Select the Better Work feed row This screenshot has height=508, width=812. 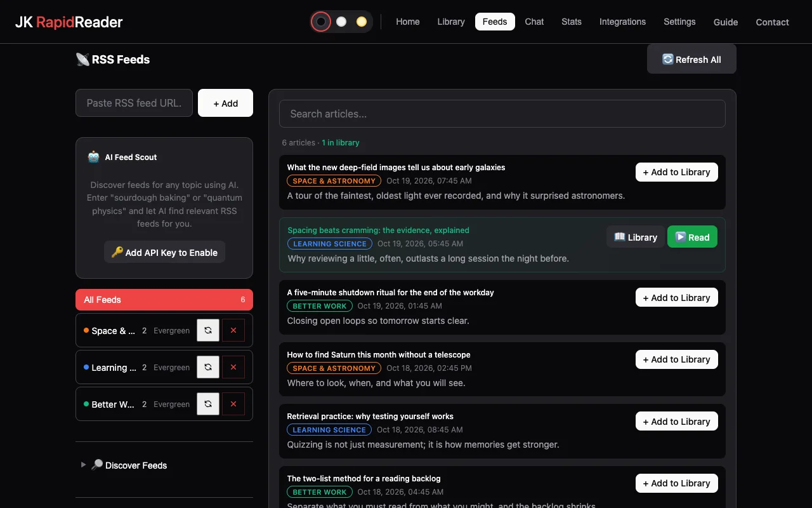[x=164, y=404]
